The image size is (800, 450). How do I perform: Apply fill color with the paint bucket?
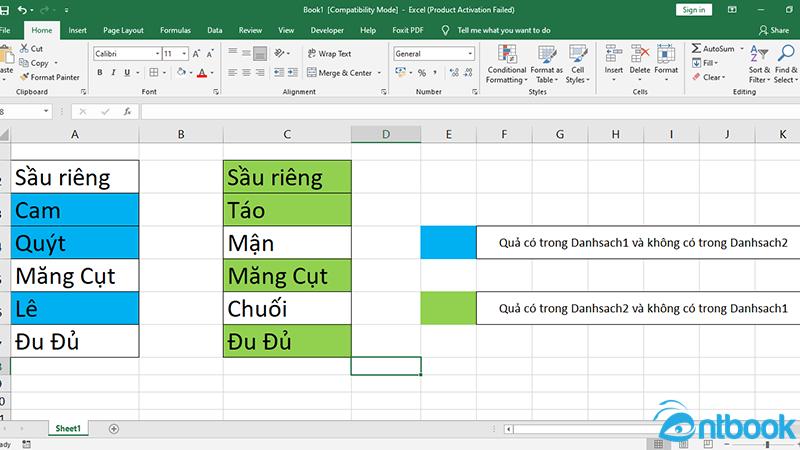(x=181, y=72)
